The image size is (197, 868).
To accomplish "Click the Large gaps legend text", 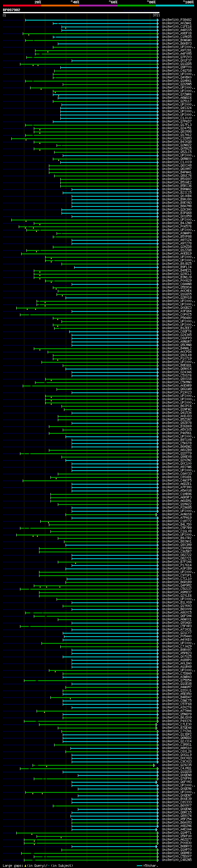I will tap(38, 866).
